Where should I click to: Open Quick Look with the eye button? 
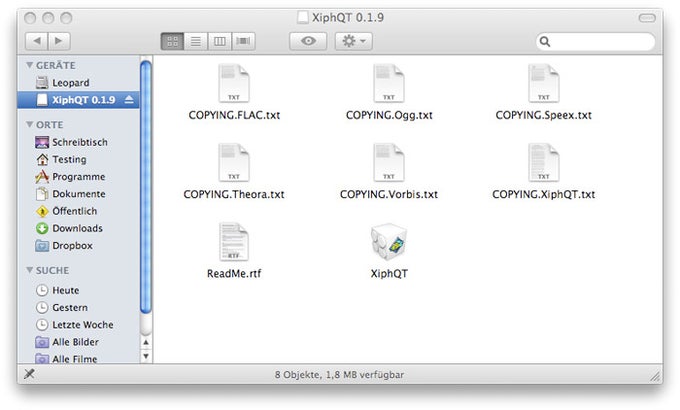(x=308, y=41)
